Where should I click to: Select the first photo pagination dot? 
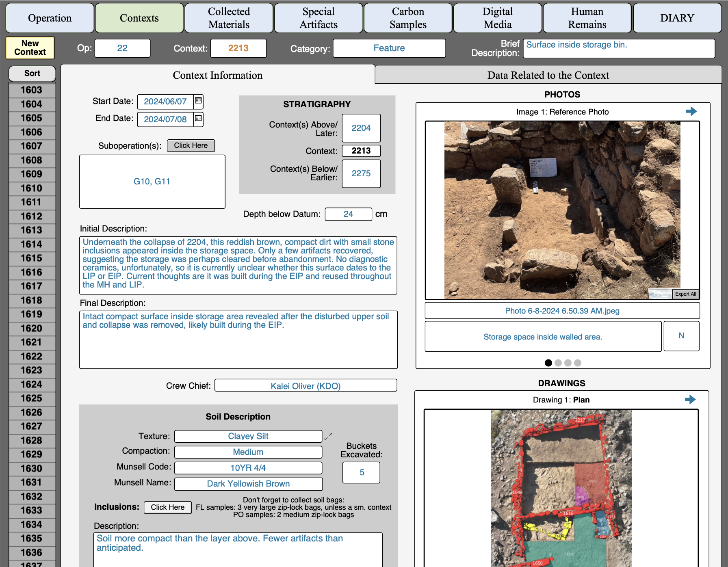548,363
